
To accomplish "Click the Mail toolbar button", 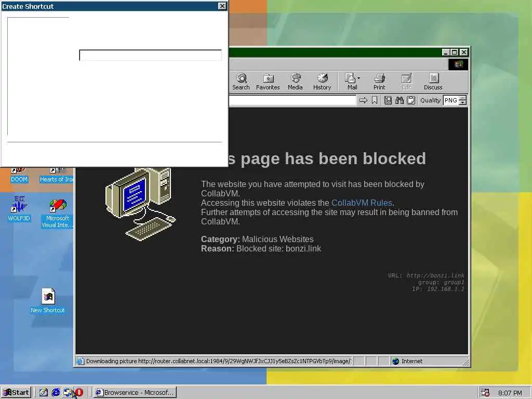I will click(x=351, y=82).
